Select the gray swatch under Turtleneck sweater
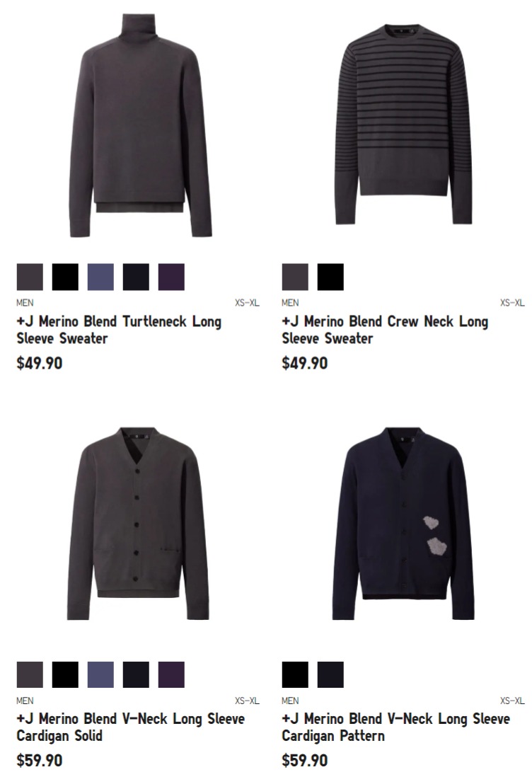The width and height of the screenshot is (532, 772). click(x=30, y=277)
